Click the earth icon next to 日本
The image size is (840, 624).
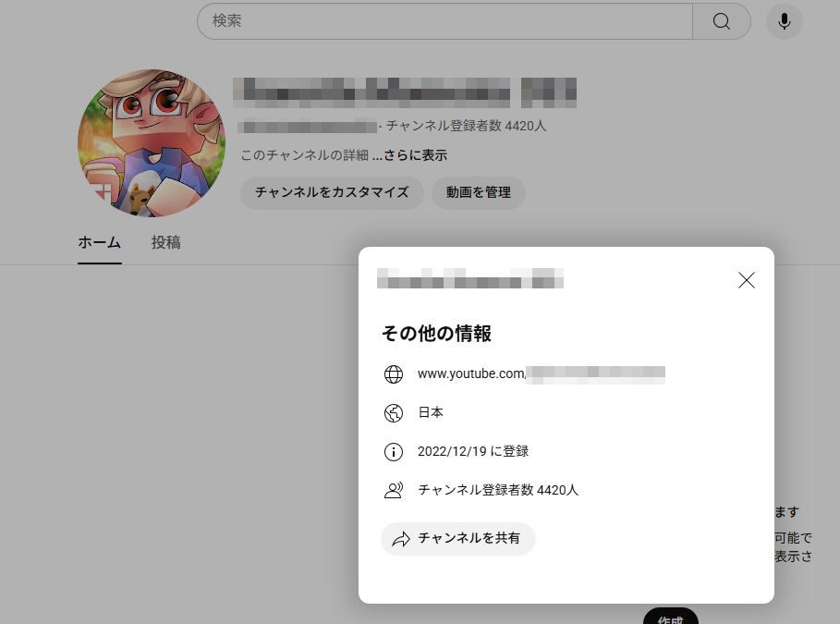tap(394, 413)
